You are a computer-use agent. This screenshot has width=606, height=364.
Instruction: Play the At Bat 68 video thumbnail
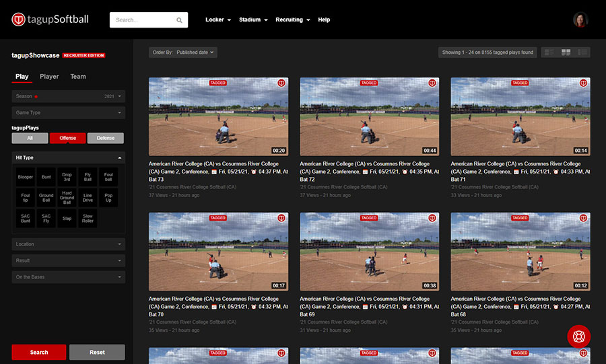pyautogui.click(x=520, y=252)
